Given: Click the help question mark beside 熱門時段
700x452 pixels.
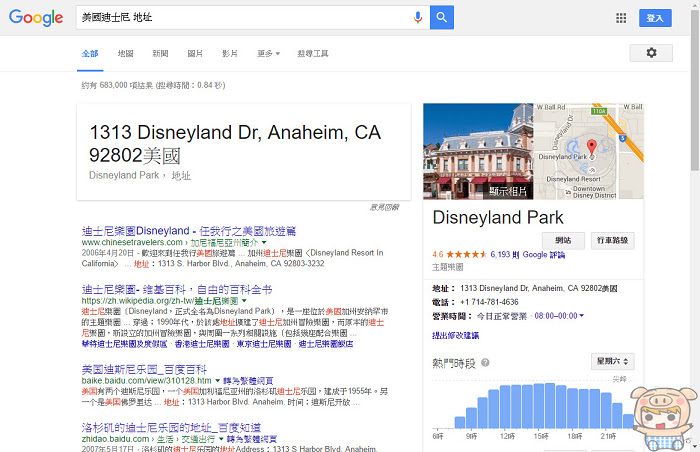Looking at the screenshot, I should [485, 362].
